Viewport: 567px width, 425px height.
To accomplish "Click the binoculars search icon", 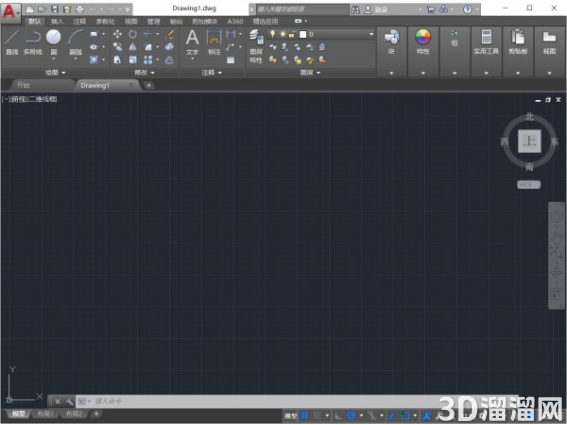I will [355, 9].
